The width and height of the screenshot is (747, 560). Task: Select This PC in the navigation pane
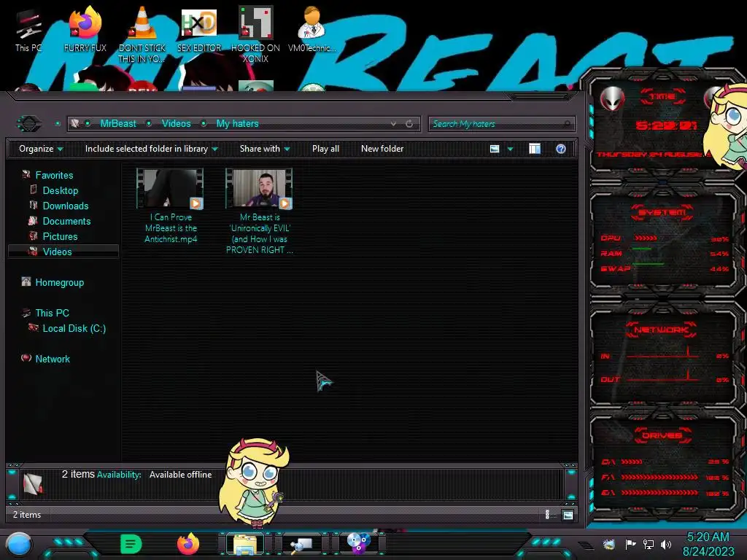[52, 313]
